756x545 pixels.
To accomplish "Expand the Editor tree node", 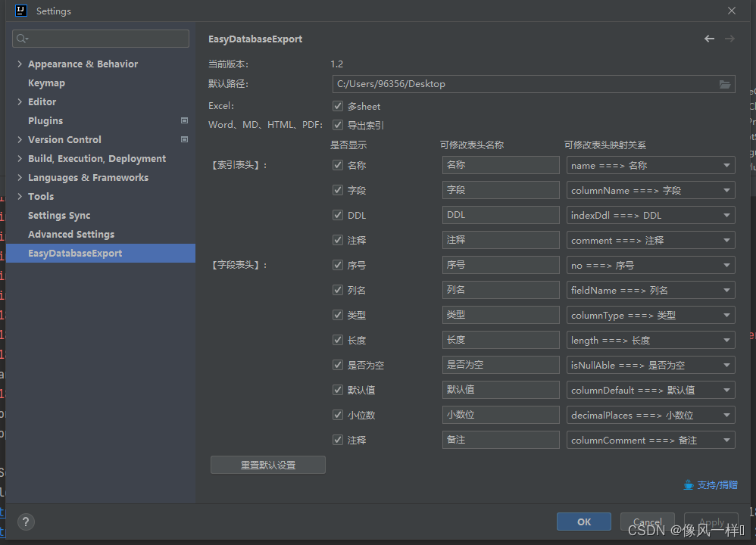I will (x=20, y=101).
